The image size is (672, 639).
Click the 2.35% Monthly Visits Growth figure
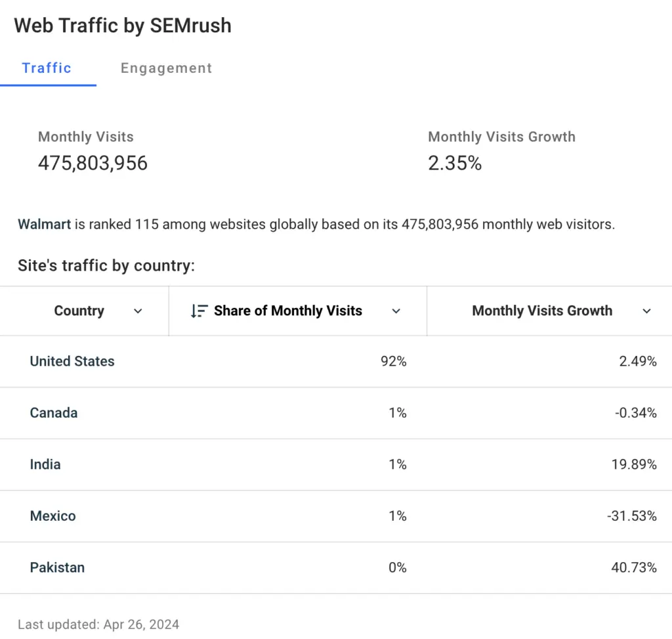point(455,164)
